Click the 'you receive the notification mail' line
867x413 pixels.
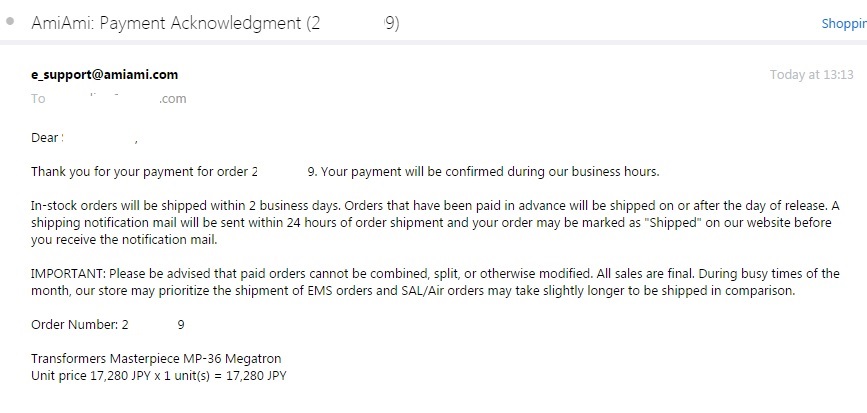tap(124, 240)
